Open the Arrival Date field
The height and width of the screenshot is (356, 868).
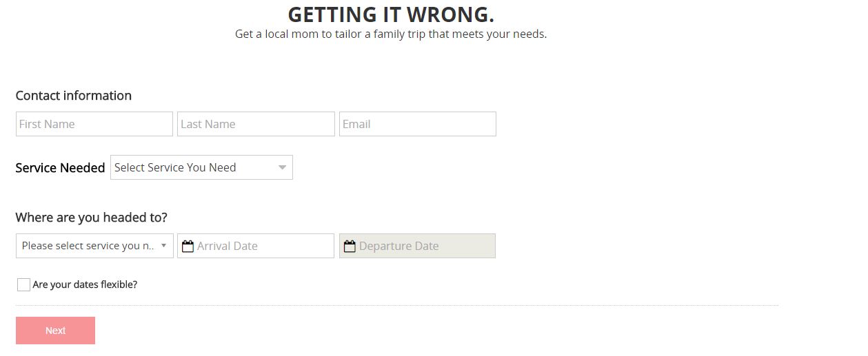point(262,247)
